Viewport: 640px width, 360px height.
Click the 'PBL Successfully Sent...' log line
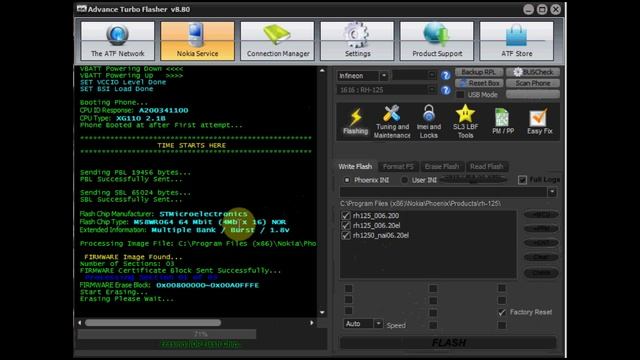tap(131, 179)
